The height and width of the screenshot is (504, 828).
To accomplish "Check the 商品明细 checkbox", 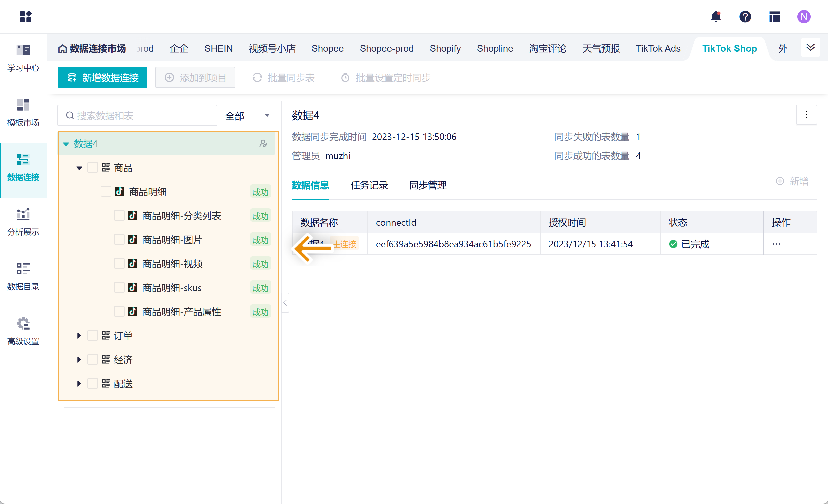I will pyautogui.click(x=106, y=192).
